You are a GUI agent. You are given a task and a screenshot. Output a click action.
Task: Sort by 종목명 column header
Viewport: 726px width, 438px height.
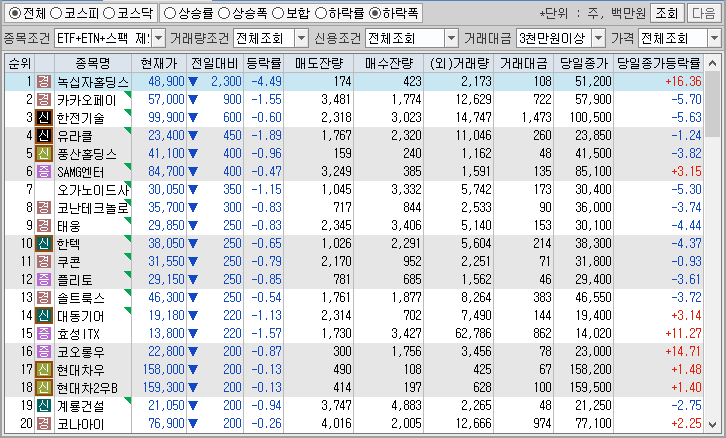93,63
